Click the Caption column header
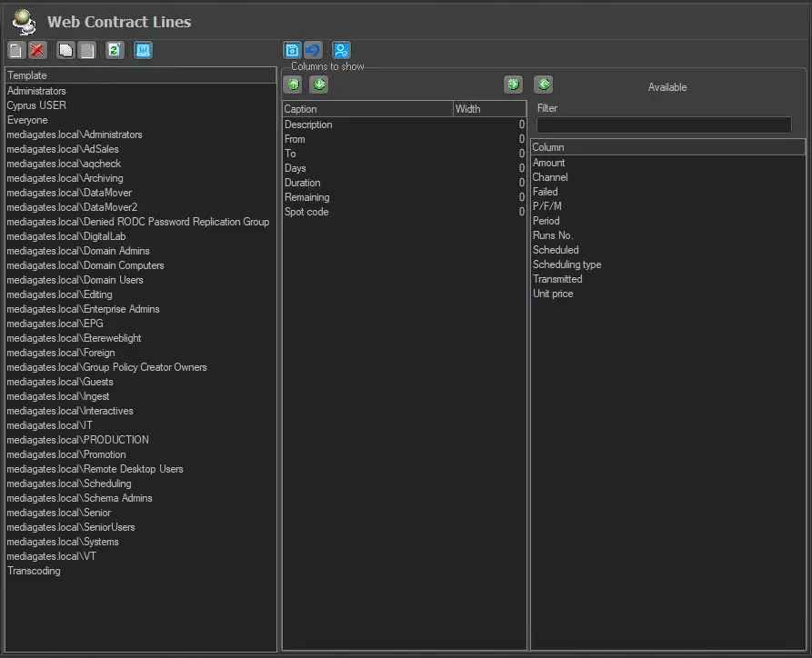 (x=367, y=109)
